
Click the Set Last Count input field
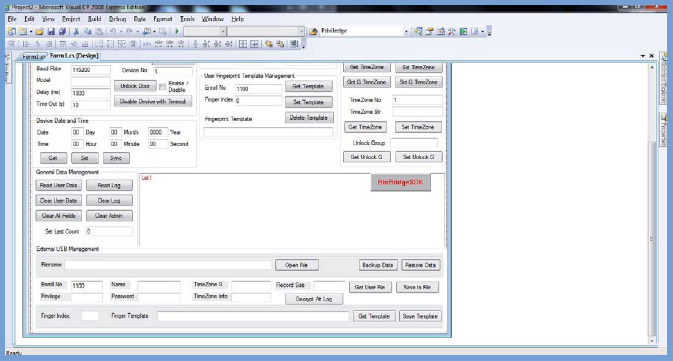(x=109, y=231)
